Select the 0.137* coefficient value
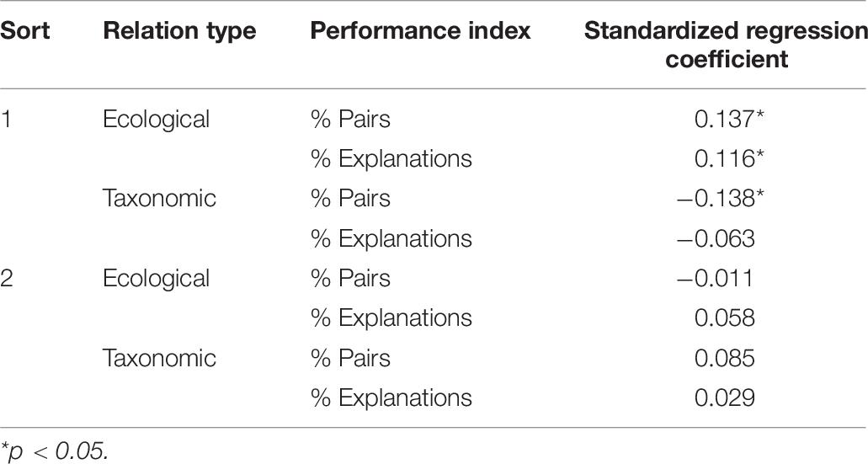The width and height of the screenshot is (868, 464). point(730,119)
